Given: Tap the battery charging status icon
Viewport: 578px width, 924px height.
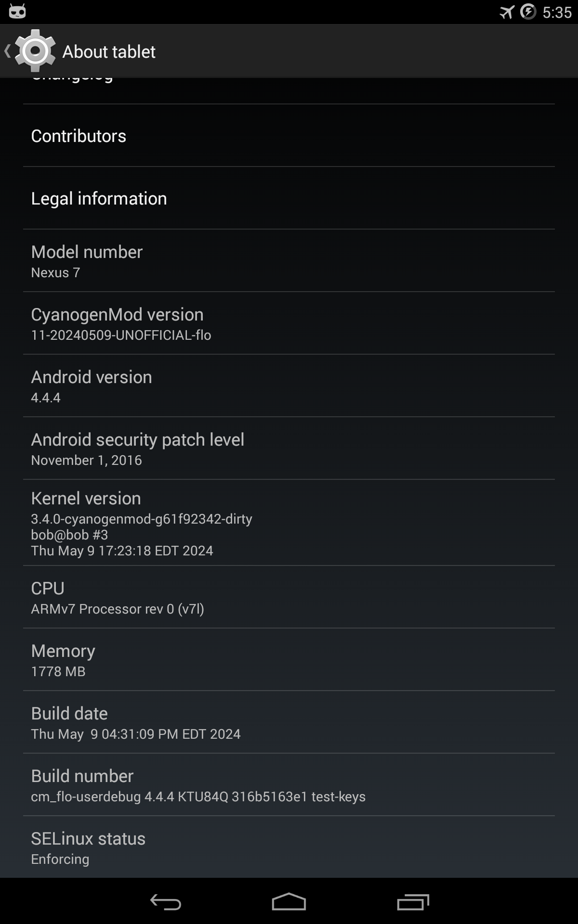Looking at the screenshot, I should tap(528, 12).
